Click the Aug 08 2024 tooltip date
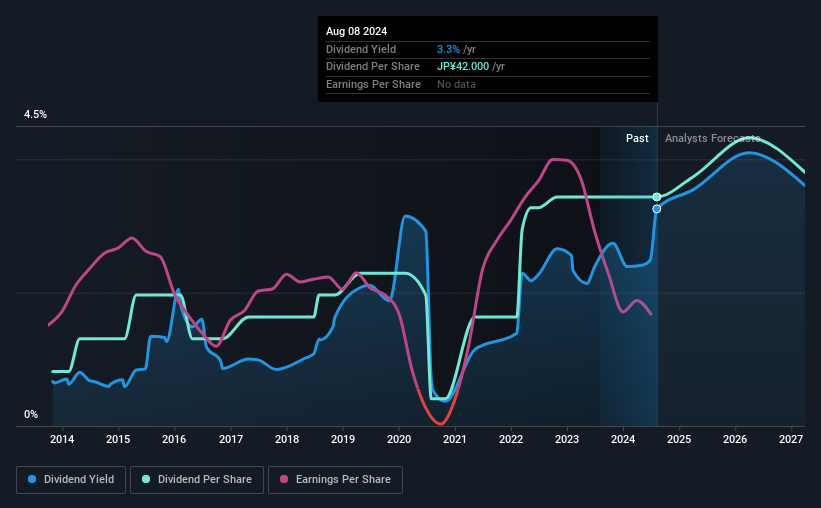Screen dimensions: 821x508 click(x=357, y=31)
